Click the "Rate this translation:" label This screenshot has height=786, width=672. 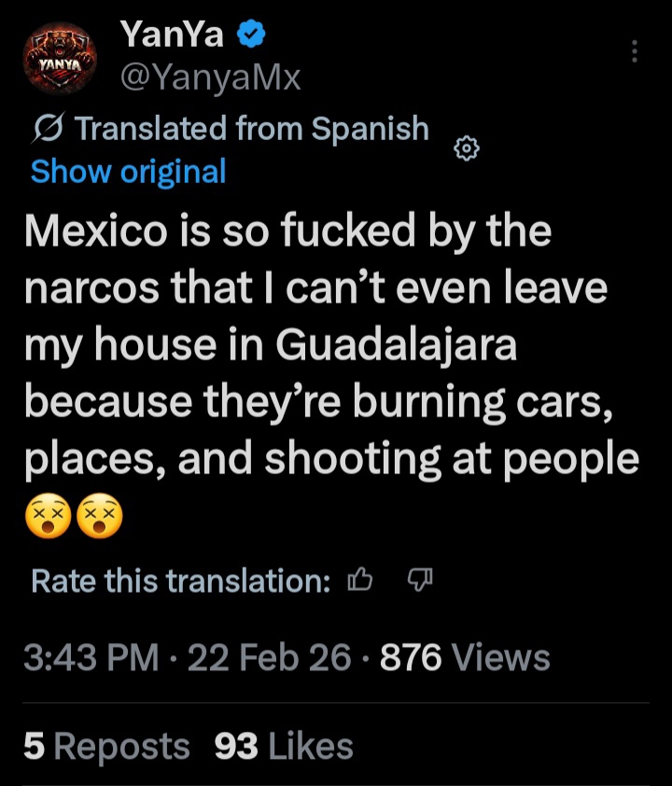[x=181, y=582]
